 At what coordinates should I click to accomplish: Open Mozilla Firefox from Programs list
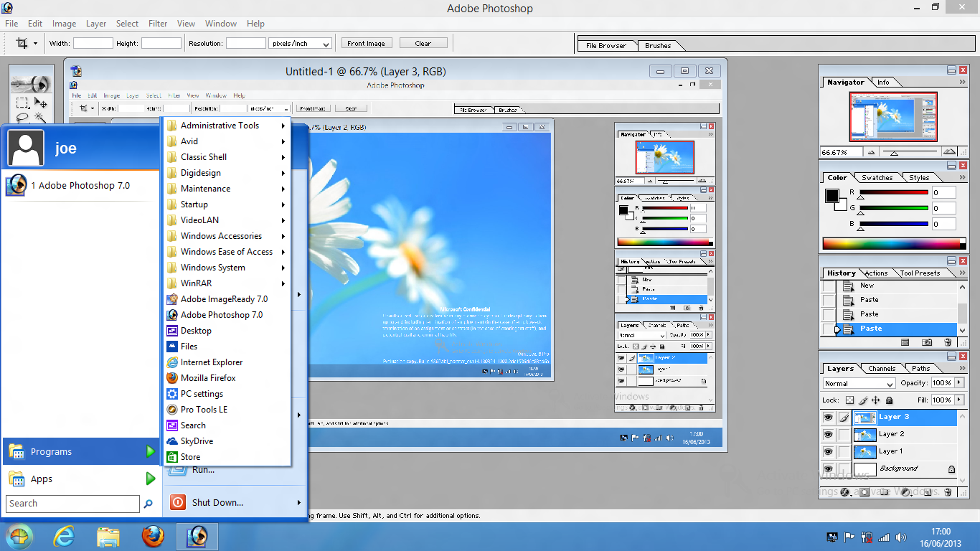click(227, 378)
